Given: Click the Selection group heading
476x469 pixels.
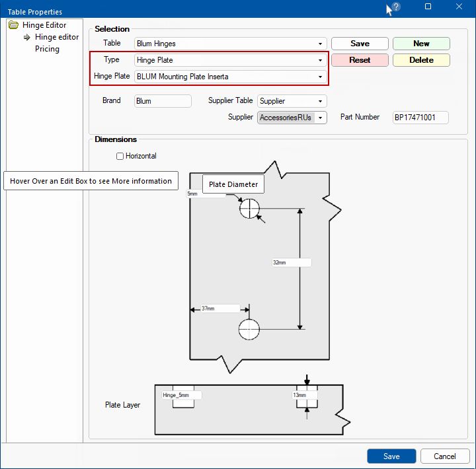Looking at the screenshot, I should [112, 29].
